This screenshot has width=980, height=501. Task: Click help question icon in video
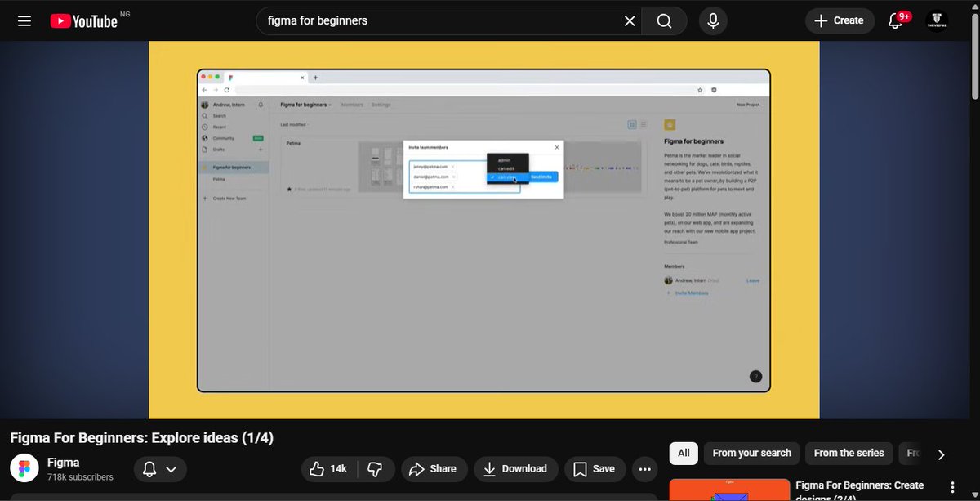pos(755,377)
